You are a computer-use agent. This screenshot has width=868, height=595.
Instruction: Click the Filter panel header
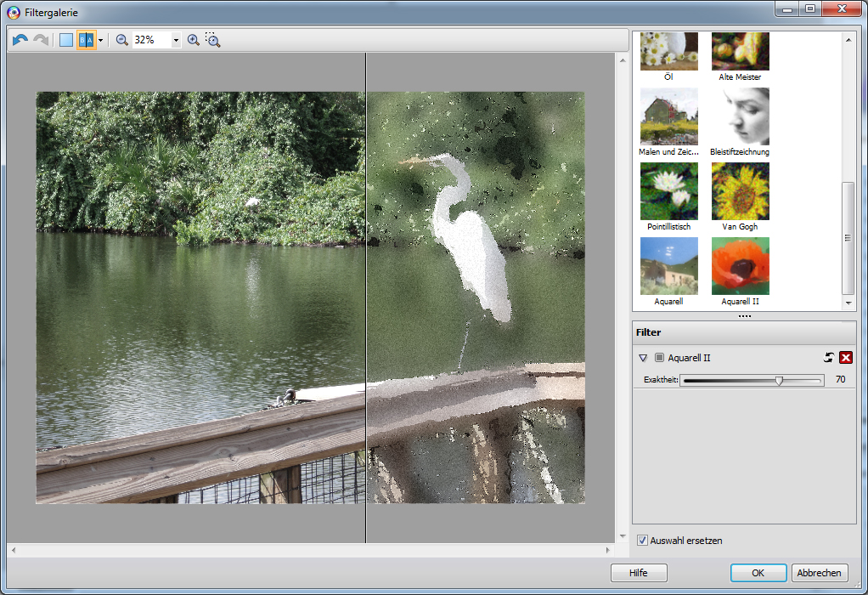click(744, 332)
